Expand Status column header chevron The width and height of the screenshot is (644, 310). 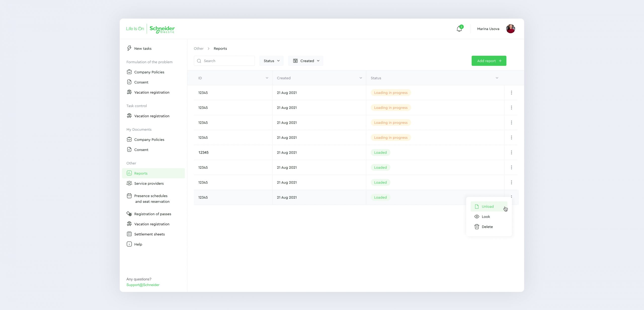[x=497, y=78]
